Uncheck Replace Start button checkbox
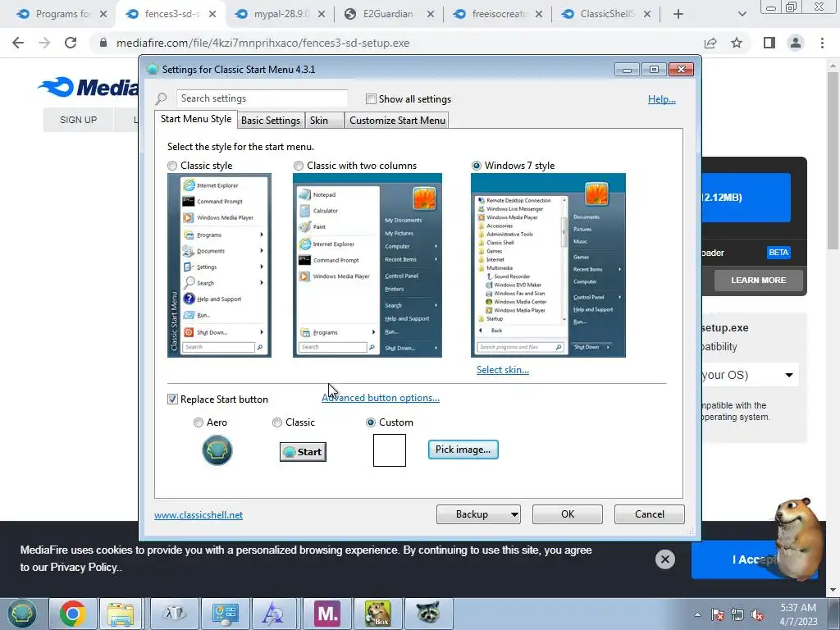840x630 pixels. [x=172, y=399]
